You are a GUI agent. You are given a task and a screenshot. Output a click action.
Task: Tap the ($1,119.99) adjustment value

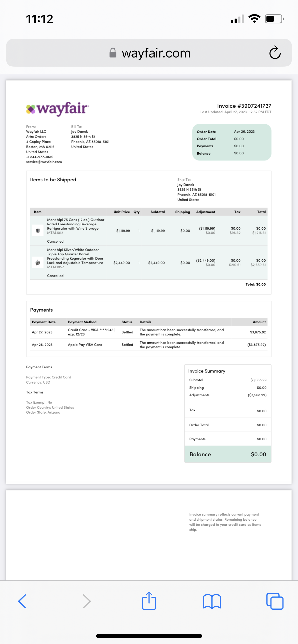click(207, 228)
